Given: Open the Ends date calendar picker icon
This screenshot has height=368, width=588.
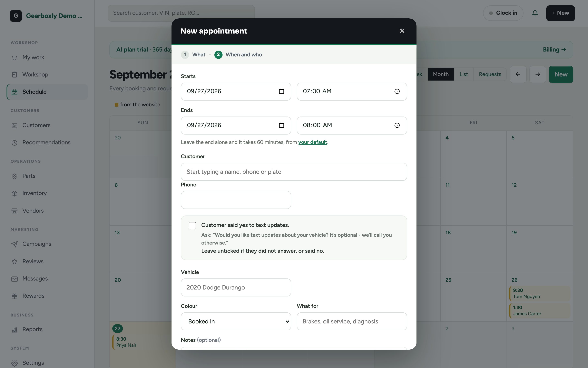Looking at the screenshot, I should (x=281, y=125).
